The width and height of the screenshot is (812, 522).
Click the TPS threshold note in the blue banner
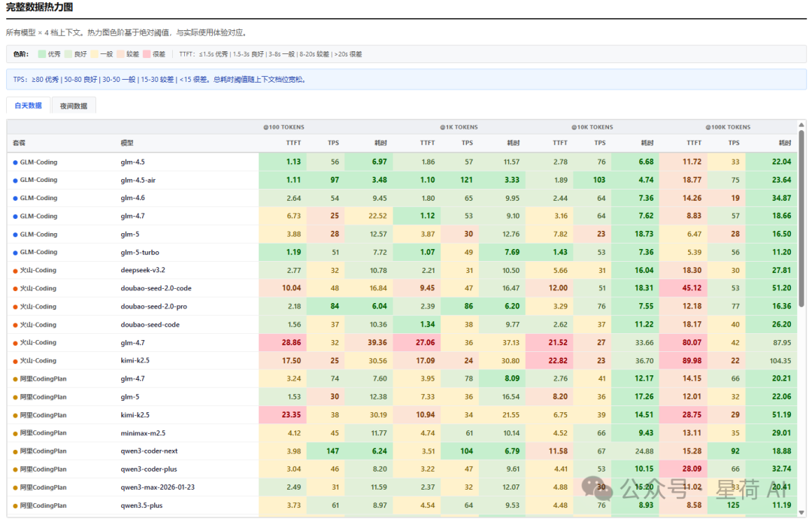[x=160, y=80]
